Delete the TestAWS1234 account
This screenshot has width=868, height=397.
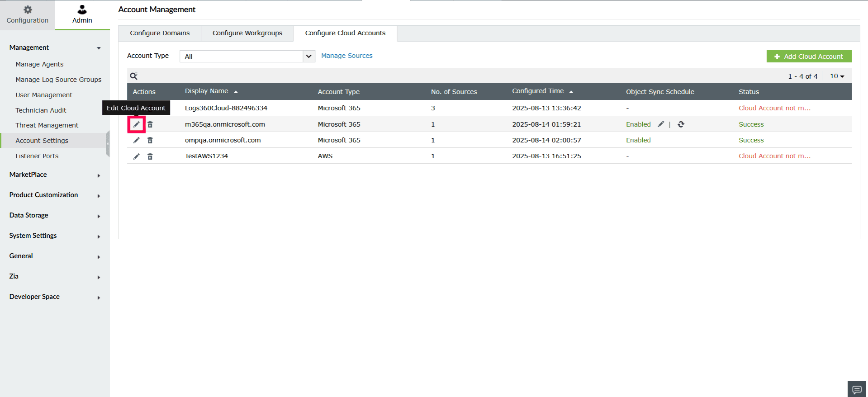pyautogui.click(x=150, y=156)
